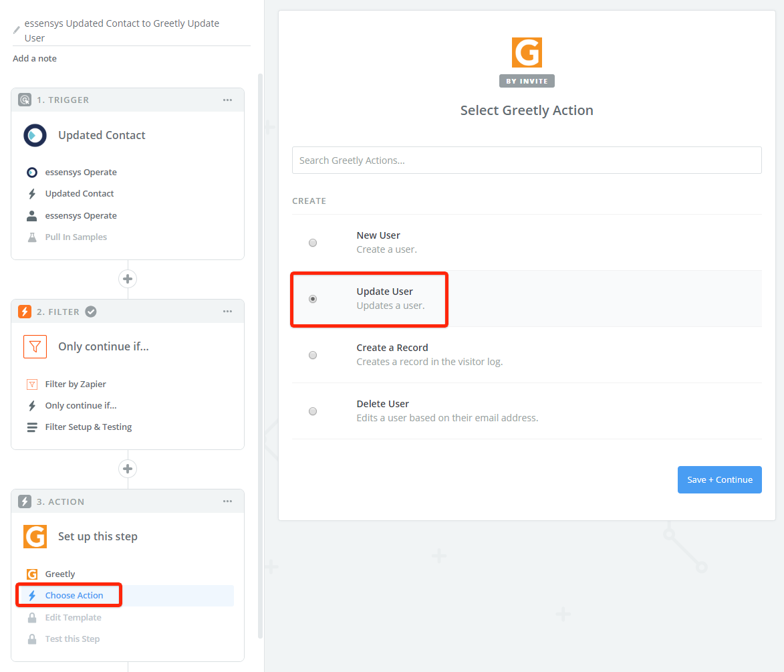The height and width of the screenshot is (672, 784).
Task: Open the Pull In Samples section
Action: click(76, 237)
